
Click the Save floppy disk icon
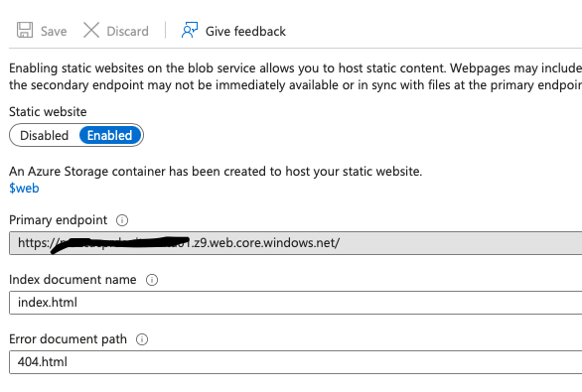(25, 30)
